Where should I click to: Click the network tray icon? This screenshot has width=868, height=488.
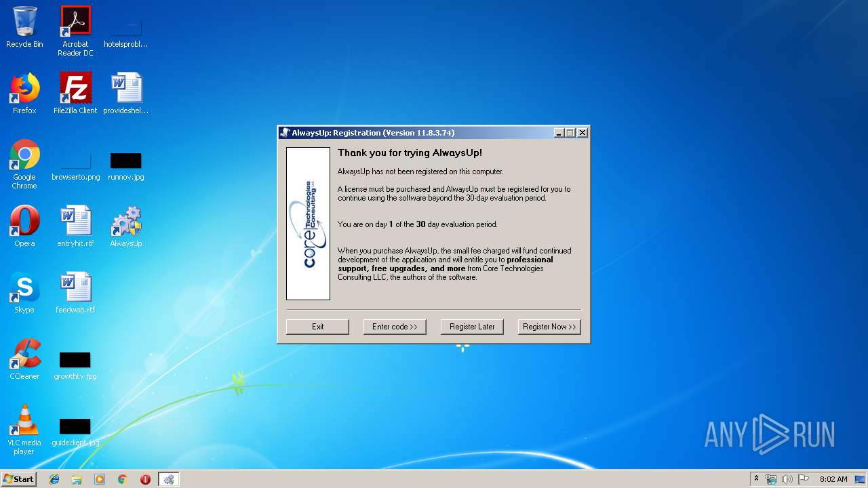point(771,479)
